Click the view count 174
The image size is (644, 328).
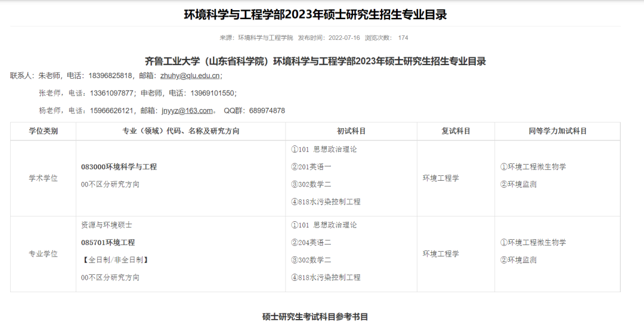[403, 38]
